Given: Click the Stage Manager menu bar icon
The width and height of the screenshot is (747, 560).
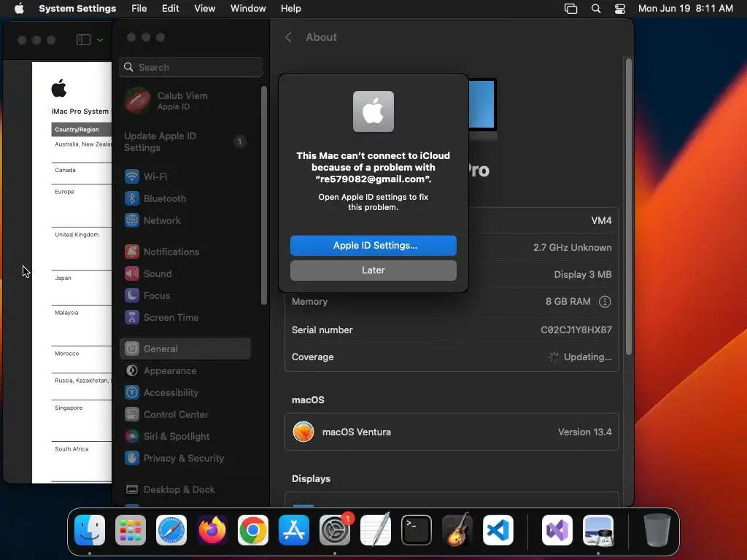Looking at the screenshot, I should click(x=570, y=9).
